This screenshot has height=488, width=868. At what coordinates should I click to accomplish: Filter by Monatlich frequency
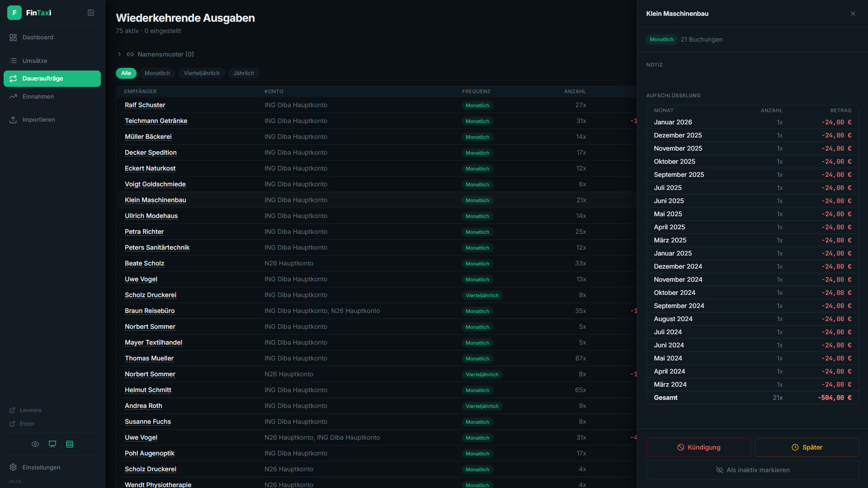click(x=157, y=73)
